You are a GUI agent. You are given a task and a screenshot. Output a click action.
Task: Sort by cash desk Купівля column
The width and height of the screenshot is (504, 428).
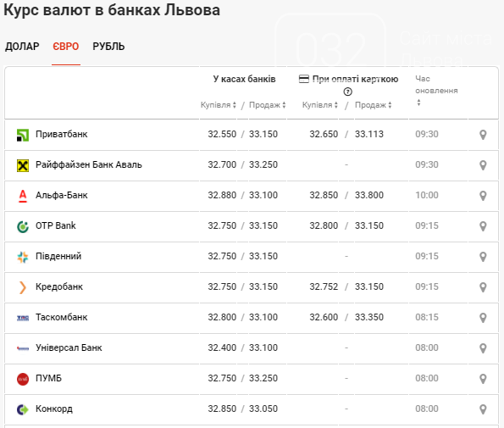pyautogui.click(x=219, y=105)
